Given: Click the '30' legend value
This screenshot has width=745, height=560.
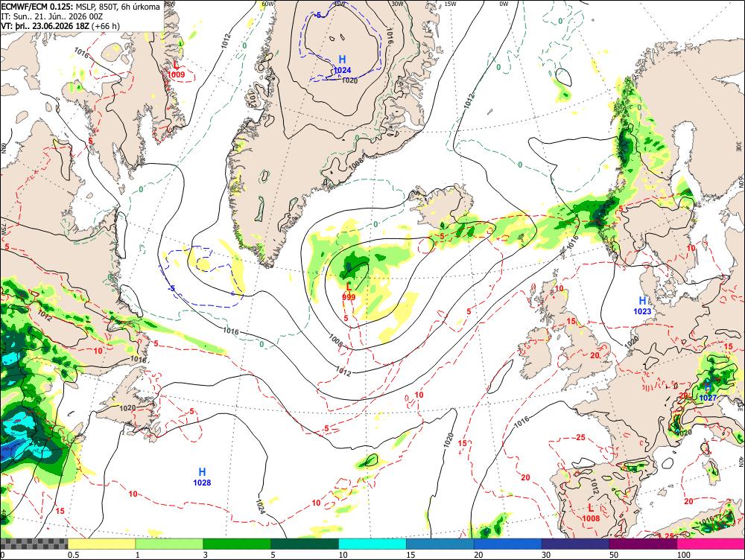Looking at the screenshot, I should point(546,555).
